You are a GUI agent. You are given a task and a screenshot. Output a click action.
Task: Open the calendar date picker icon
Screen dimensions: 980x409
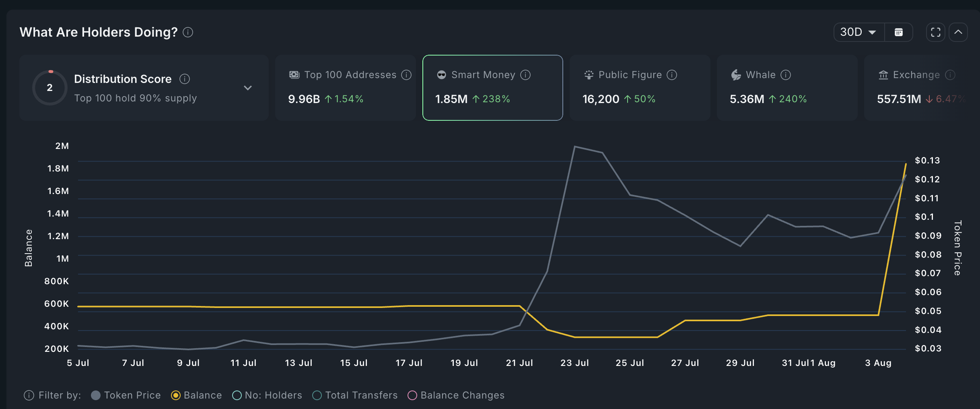898,32
